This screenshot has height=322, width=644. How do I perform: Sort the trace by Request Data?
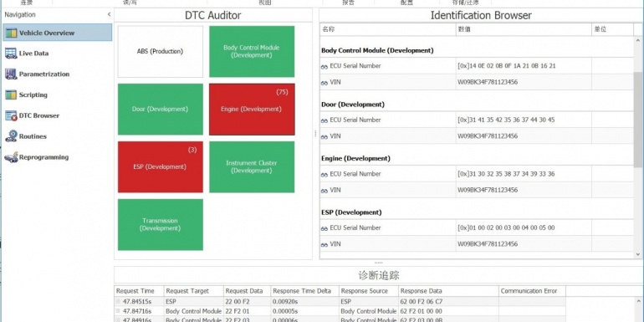click(247, 291)
